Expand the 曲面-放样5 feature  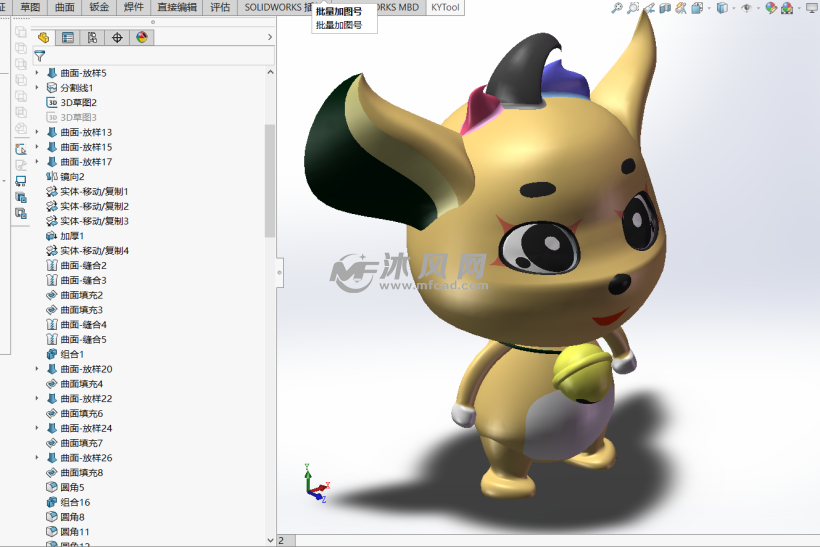[37, 73]
